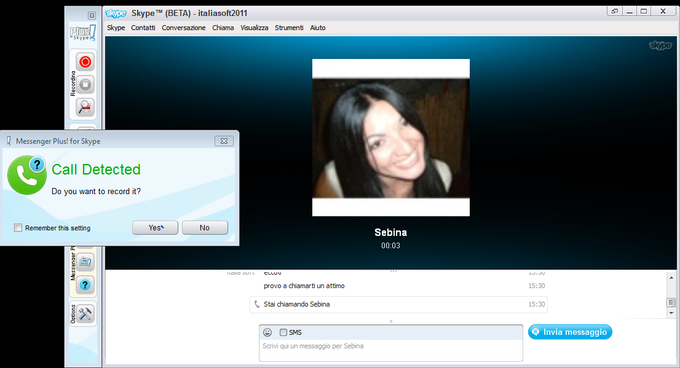The width and height of the screenshot is (680, 368).
Task: Open the emoticon smiley picker
Action: 268,332
